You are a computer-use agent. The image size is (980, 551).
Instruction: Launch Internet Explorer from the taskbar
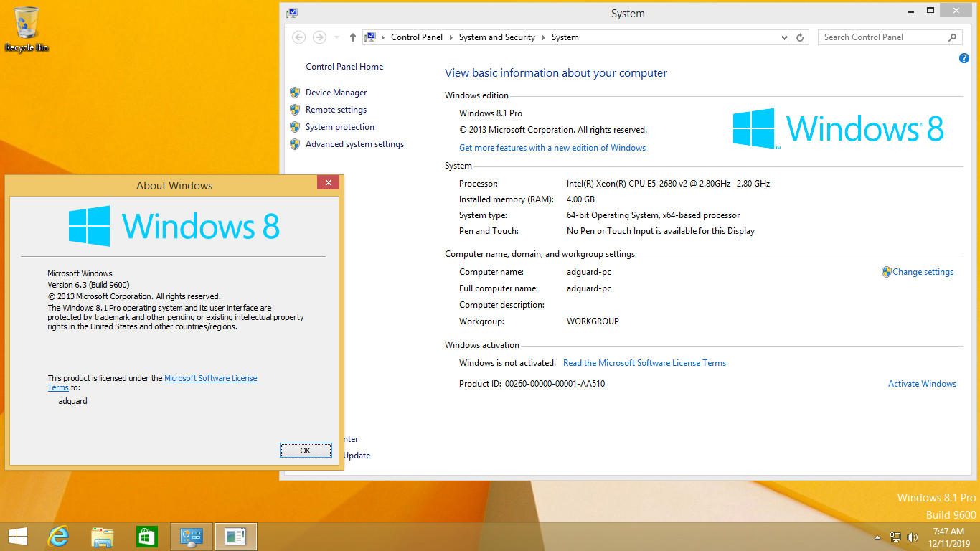pyautogui.click(x=58, y=537)
